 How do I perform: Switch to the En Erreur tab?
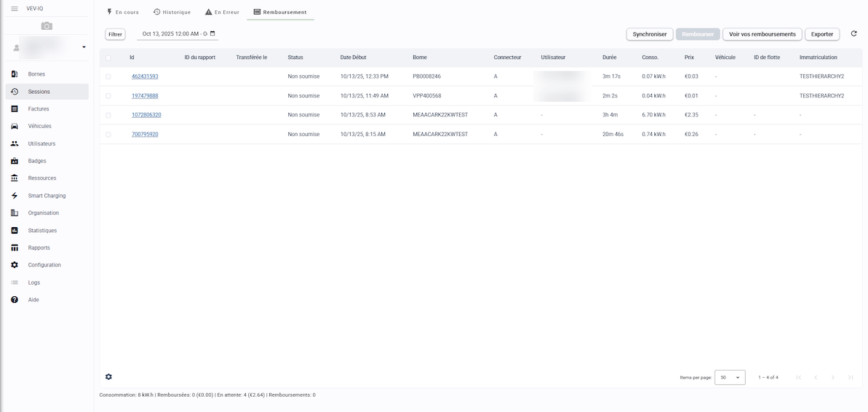tap(222, 12)
